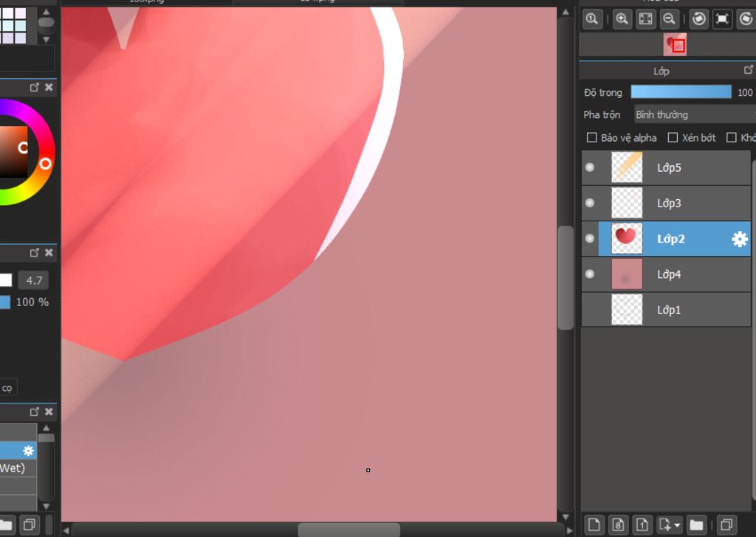Pop out the brush list panel
This screenshot has width=756, height=537.
pyautogui.click(x=34, y=412)
